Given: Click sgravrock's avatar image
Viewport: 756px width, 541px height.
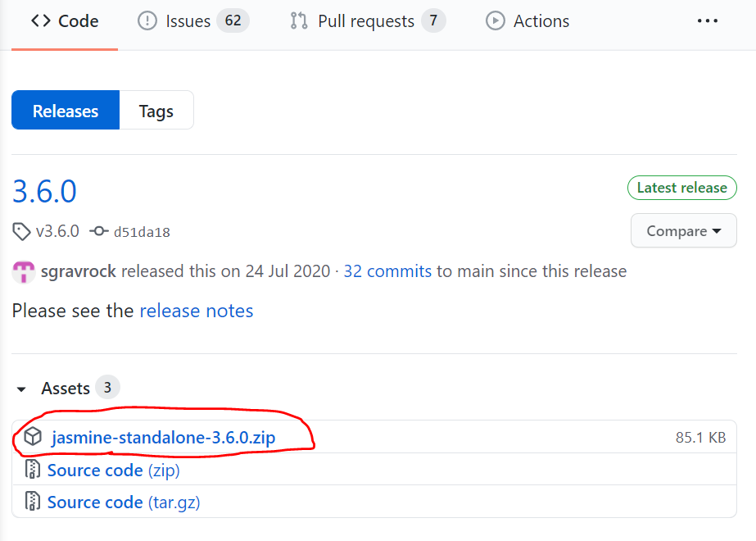Looking at the screenshot, I should click(x=24, y=271).
